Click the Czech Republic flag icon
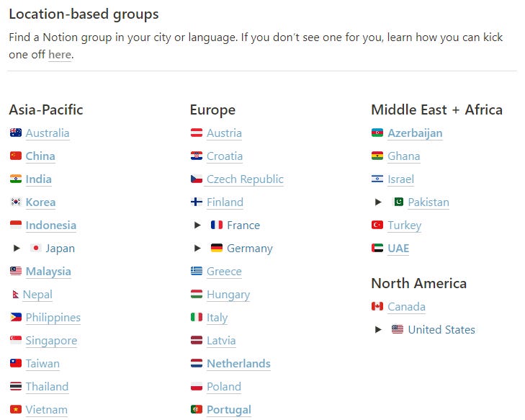525x420 pixels. coord(197,179)
